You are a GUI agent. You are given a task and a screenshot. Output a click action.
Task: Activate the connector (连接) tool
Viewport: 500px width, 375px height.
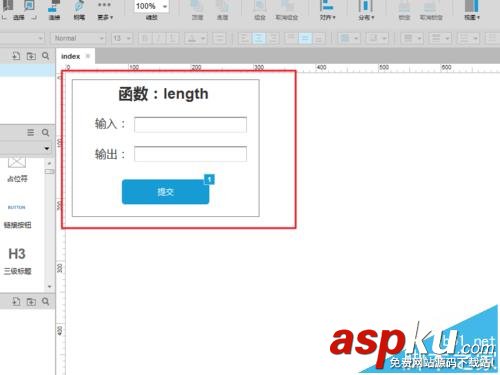pos(54,10)
